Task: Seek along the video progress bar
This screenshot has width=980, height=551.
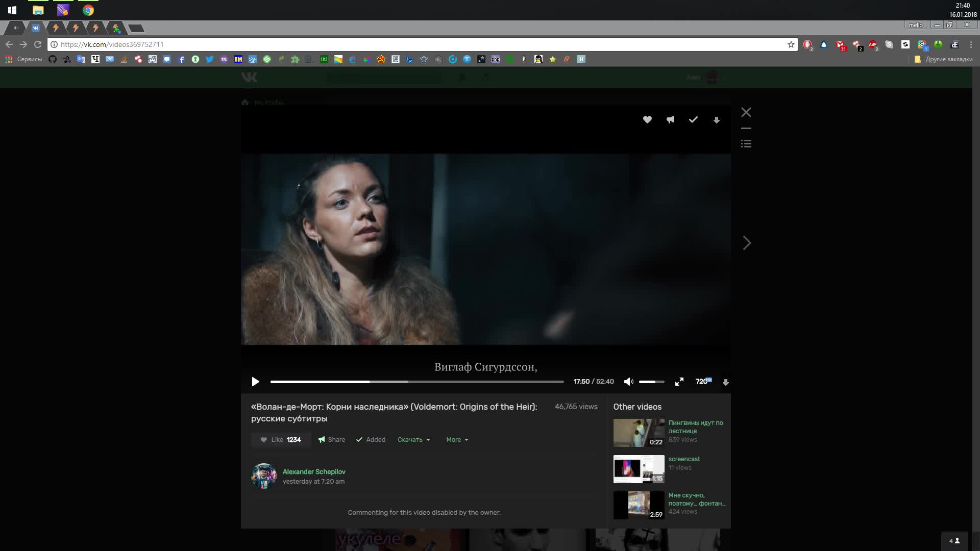Action: pyautogui.click(x=417, y=382)
